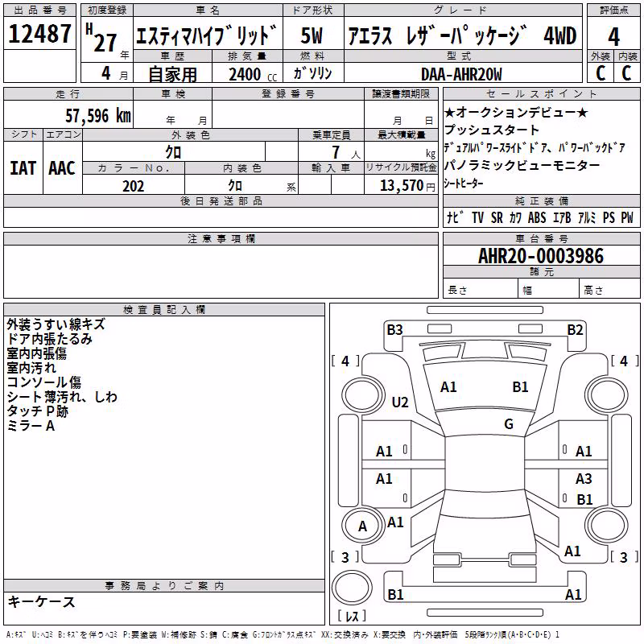Viewport: 644px width, 644px height.
Task: Click displacement value 2400 cc
Action: (253, 74)
